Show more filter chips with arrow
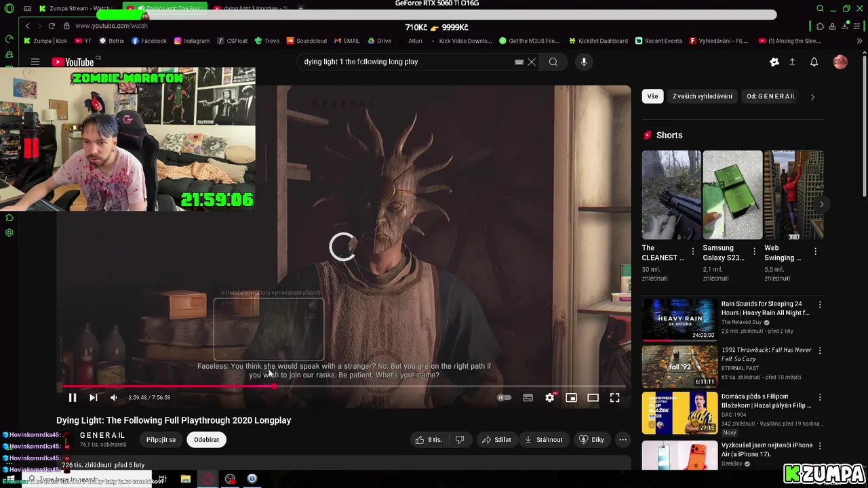 (812, 96)
